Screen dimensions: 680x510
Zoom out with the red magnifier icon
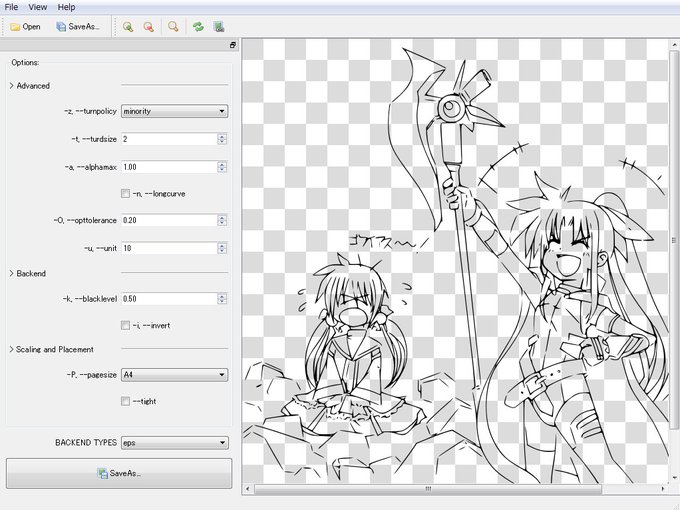(149, 27)
